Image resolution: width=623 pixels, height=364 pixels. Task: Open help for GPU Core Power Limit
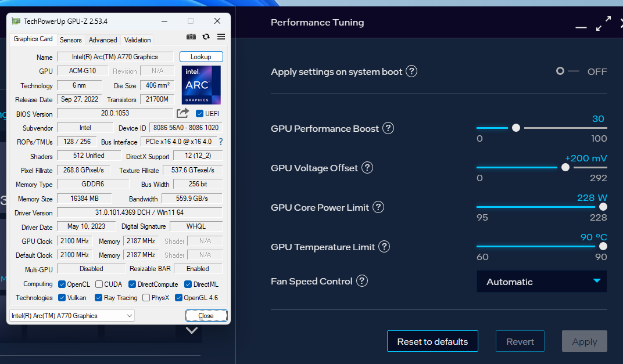(x=378, y=207)
